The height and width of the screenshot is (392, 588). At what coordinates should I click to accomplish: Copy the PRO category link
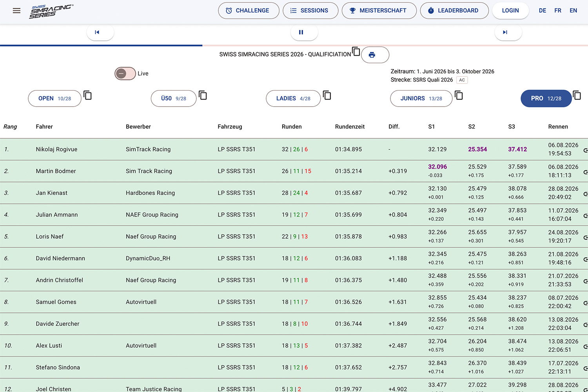577,95
